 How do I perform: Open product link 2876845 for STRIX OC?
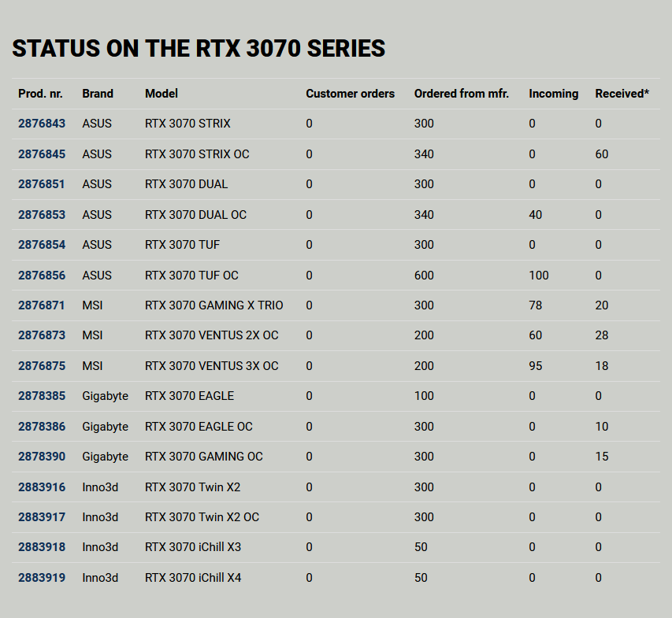(42, 154)
